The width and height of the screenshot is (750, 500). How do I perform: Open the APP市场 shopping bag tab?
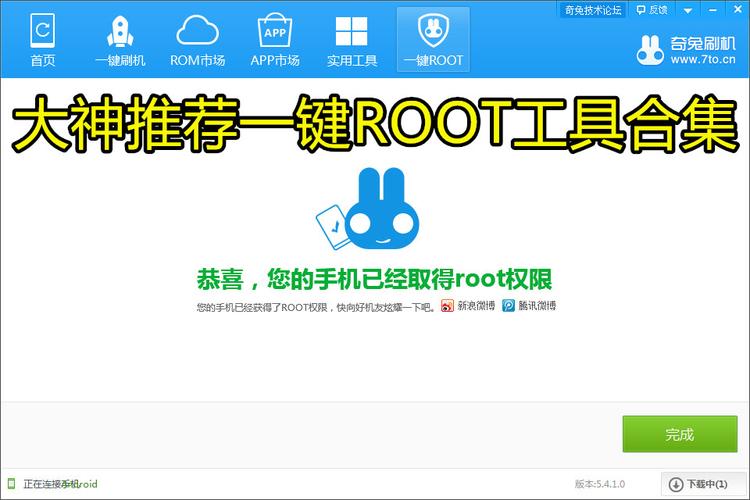point(275,40)
